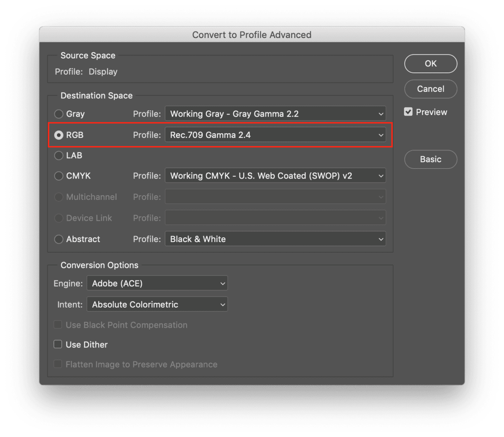This screenshot has width=504, height=437.
Task: Change the Absolute Colorimetric intent dropdown
Action: (157, 305)
